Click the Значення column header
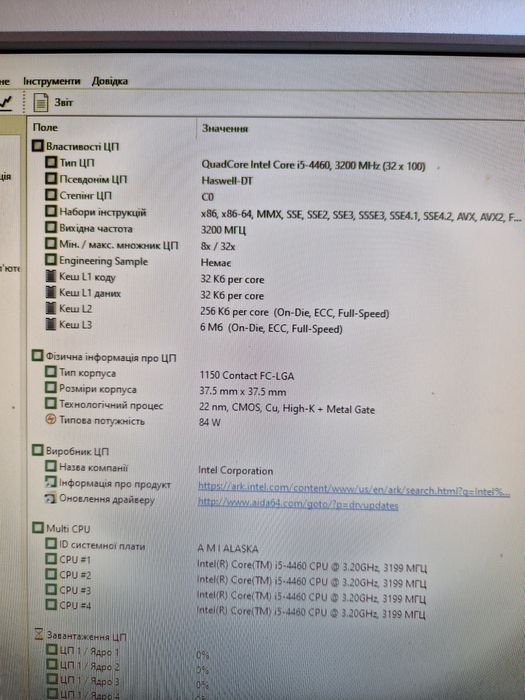 tap(225, 129)
